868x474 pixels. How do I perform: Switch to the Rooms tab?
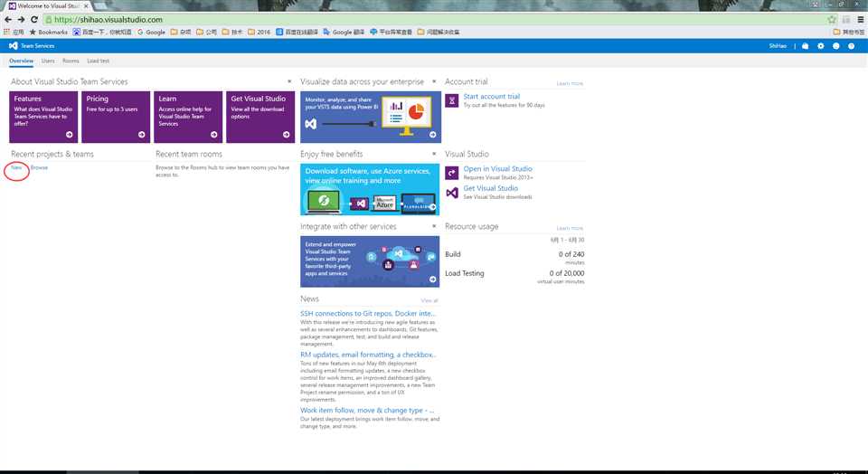point(71,61)
